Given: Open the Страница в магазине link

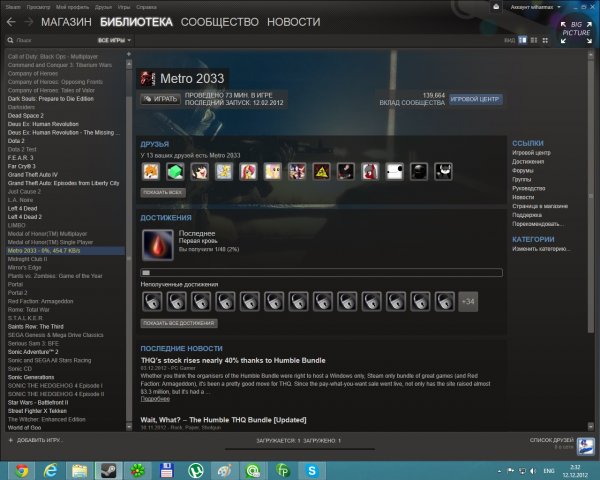Looking at the screenshot, I should (x=540, y=206).
